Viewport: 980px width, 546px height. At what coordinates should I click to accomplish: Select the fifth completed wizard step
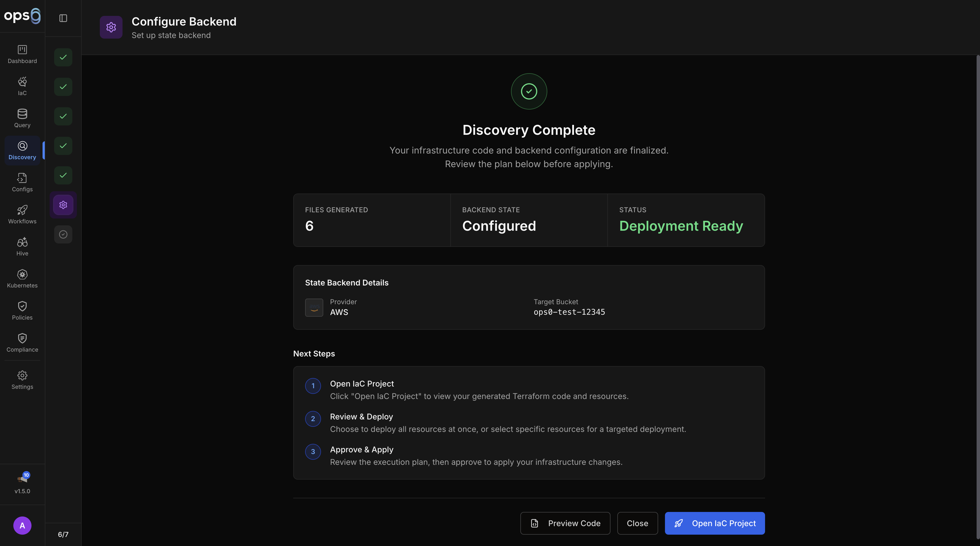click(63, 175)
